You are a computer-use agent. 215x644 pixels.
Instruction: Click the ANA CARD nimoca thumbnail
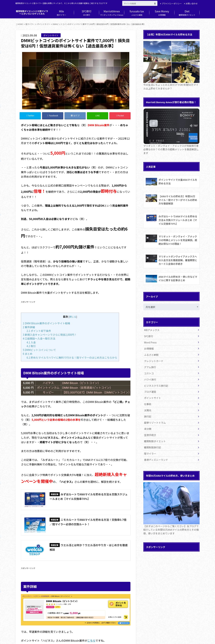(35, 525)
